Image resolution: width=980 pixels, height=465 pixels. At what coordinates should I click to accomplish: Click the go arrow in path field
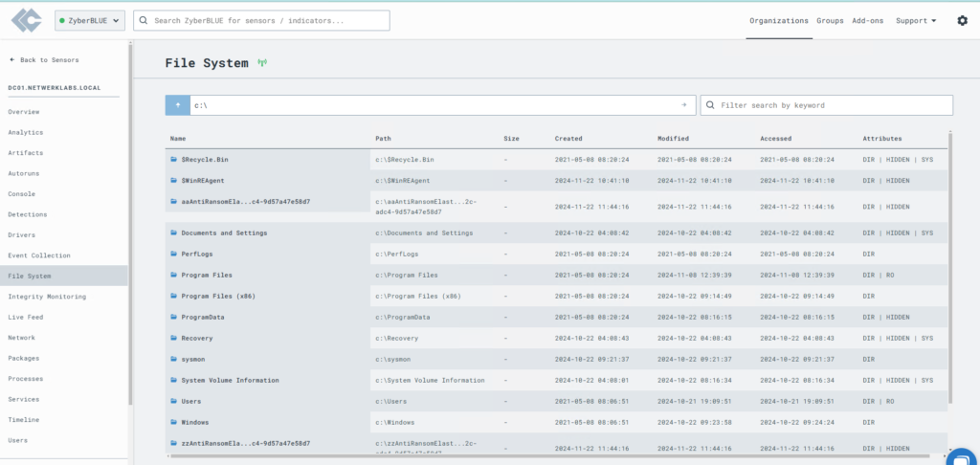click(x=683, y=105)
